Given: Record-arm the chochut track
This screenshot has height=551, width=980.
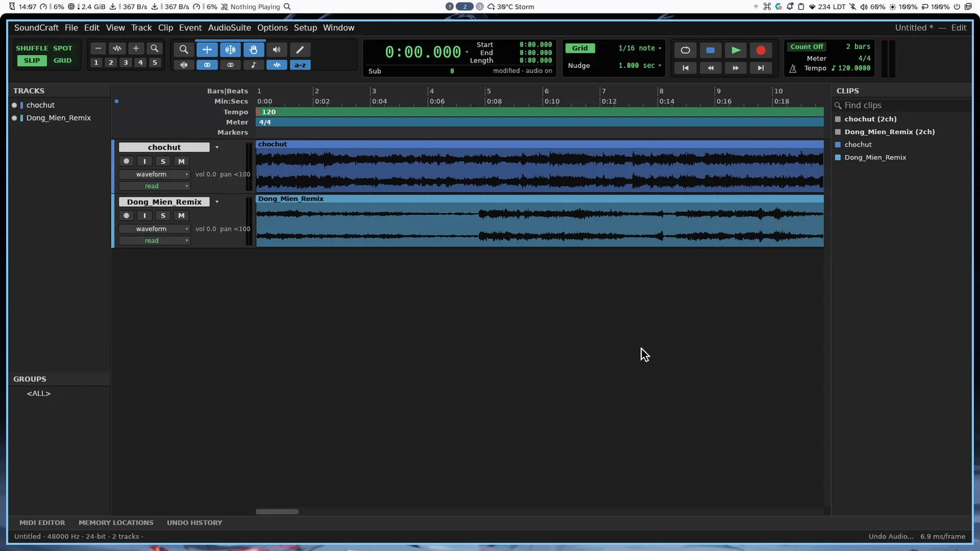Looking at the screenshot, I should click(x=126, y=162).
